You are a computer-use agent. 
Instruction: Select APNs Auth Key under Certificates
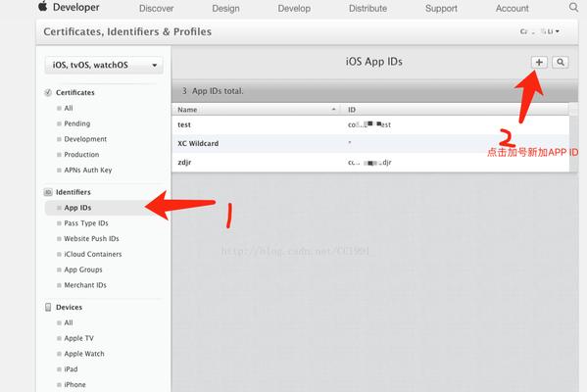(87, 170)
